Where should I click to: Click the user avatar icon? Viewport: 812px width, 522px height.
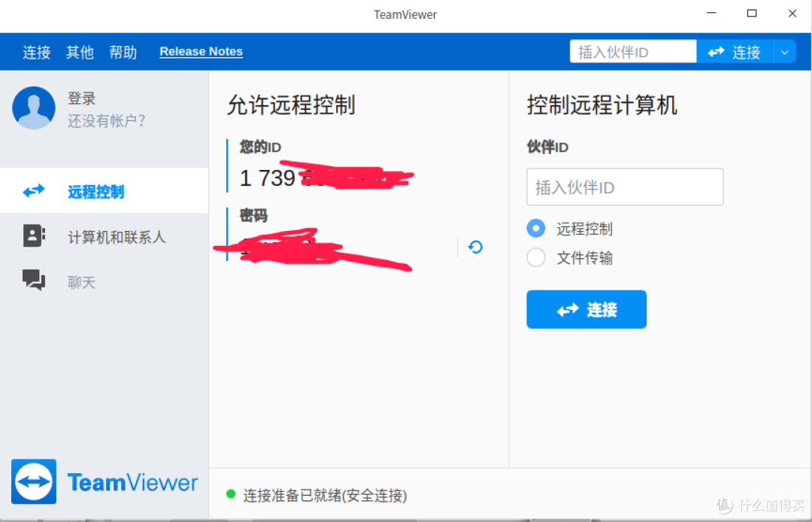(x=34, y=108)
